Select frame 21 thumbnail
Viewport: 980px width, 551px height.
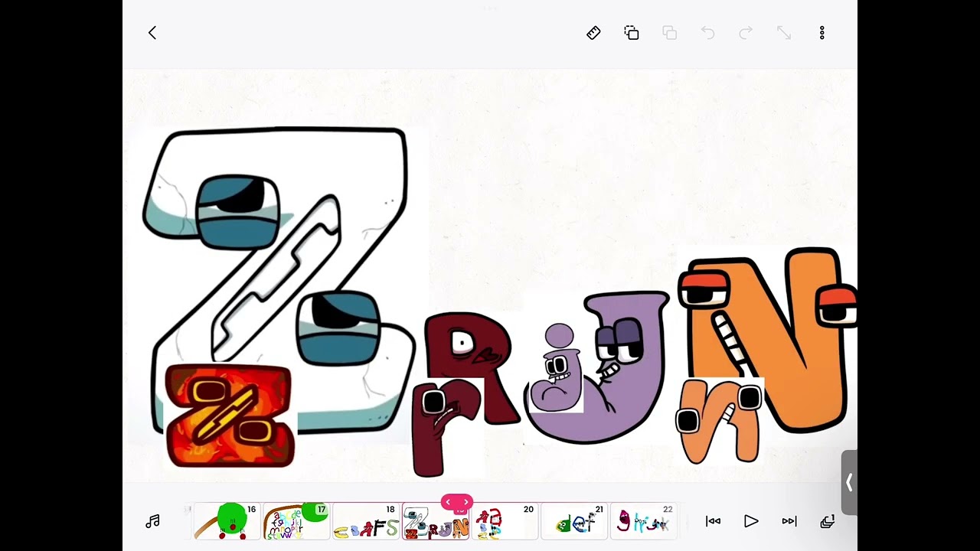[x=574, y=521]
